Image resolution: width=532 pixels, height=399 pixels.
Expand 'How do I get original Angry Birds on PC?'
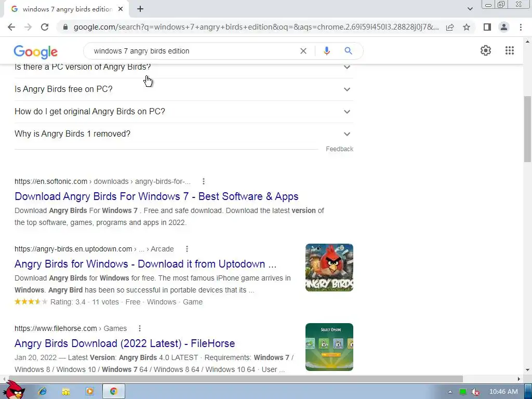click(x=183, y=112)
